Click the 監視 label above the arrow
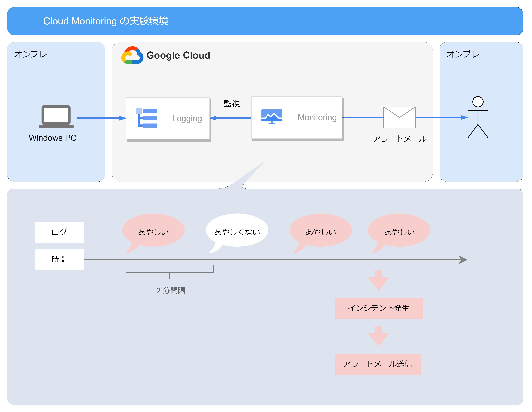This screenshot has width=532, height=412. (232, 104)
